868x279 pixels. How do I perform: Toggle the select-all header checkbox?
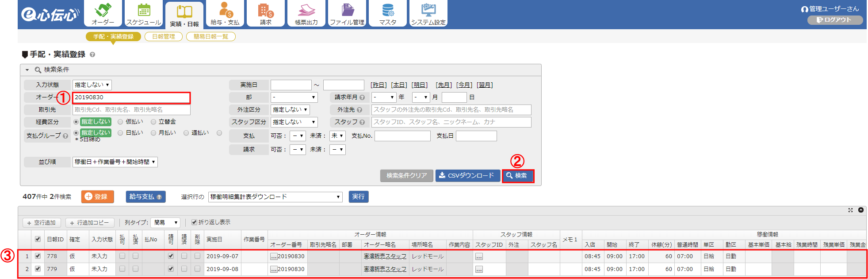(38, 239)
